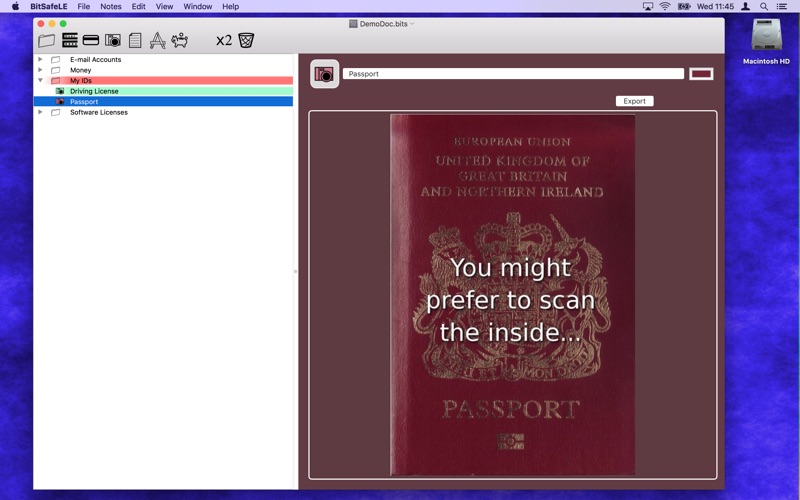
Task: Expand the E-mail Accounts folder
Action: (40, 59)
